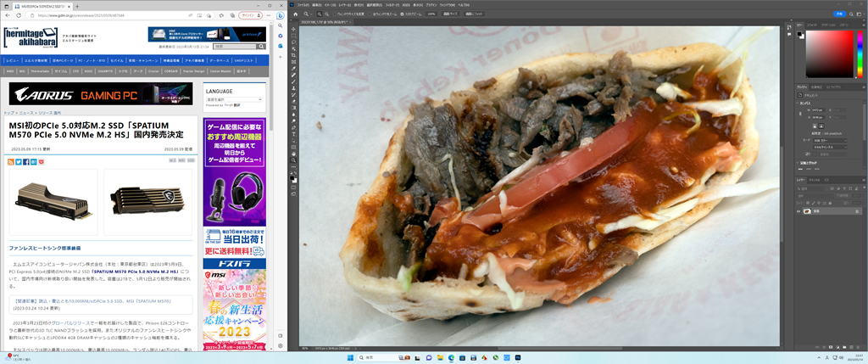Select the Horizontal Type tool

[x=293, y=134]
